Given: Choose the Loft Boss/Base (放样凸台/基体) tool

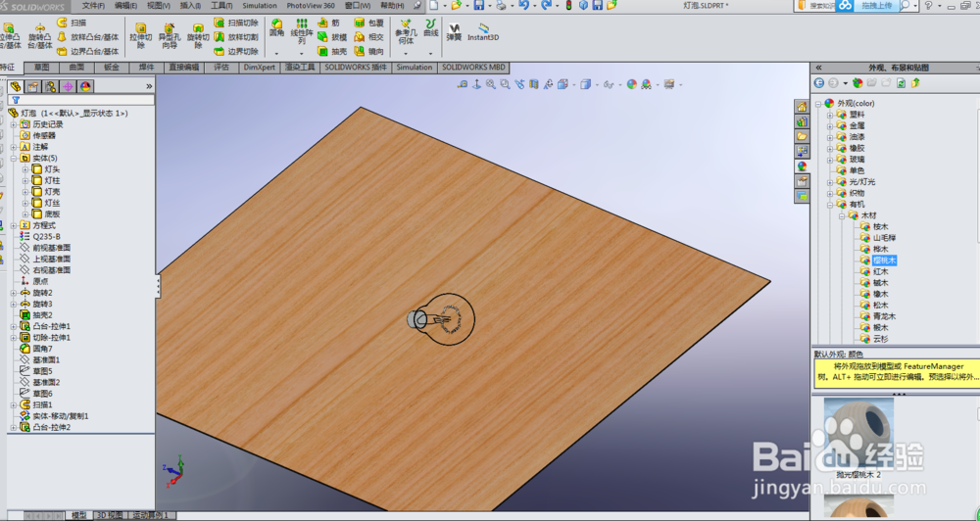Looking at the screenshot, I should pos(87,37).
